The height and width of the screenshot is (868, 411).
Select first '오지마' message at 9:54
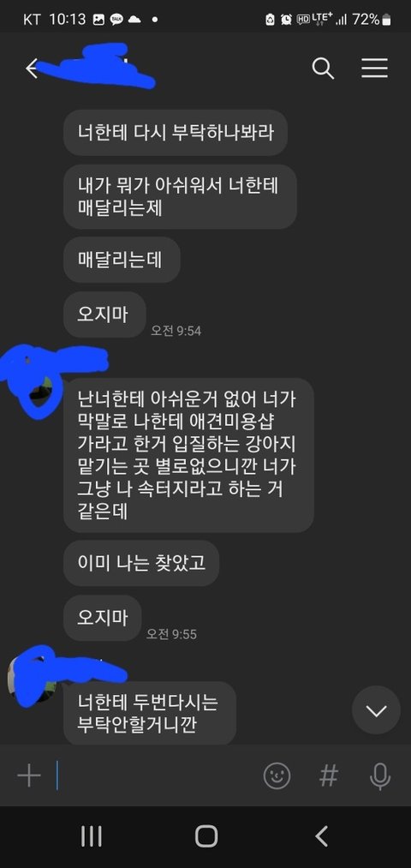(104, 314)
